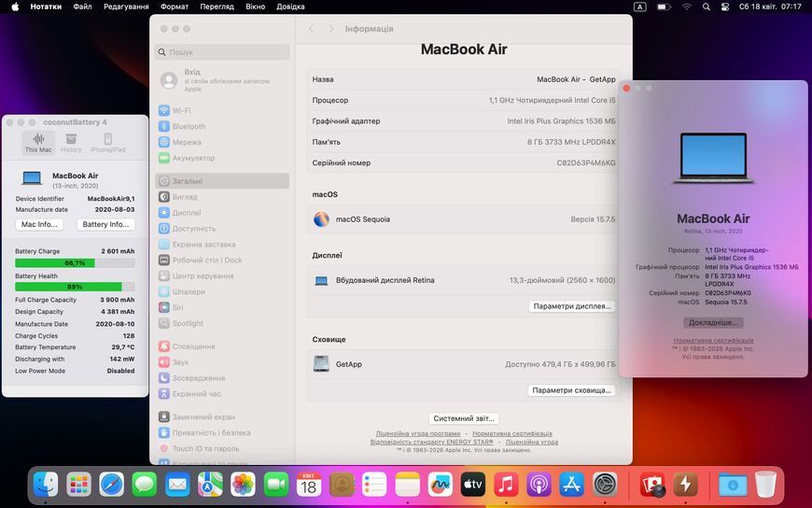Viewport: 812px width, 508px height.
Task: Click Battery Health 89% progress bar
Action: pyautogui.click(x=75, y=287)
